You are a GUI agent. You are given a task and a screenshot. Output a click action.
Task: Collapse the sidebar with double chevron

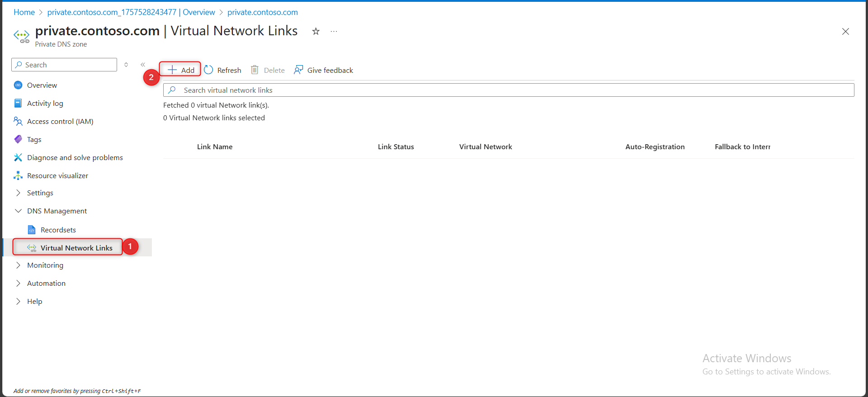click(x=143, y=65)
